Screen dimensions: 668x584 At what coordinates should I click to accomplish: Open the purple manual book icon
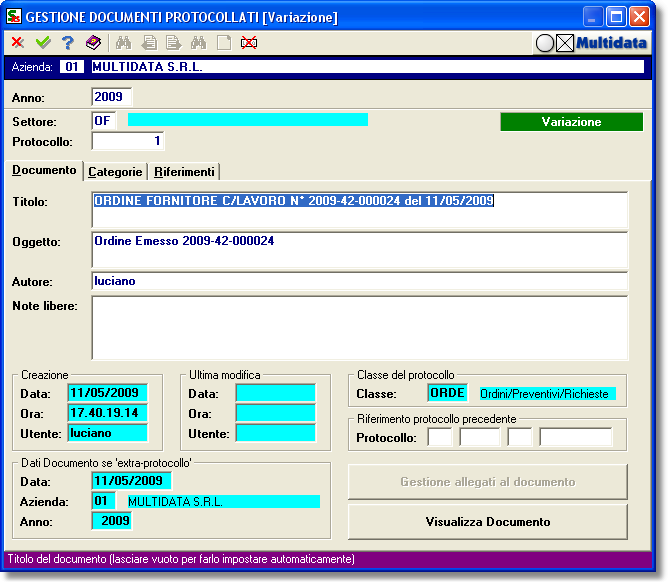pyautogui.click(x=93, y=43)
